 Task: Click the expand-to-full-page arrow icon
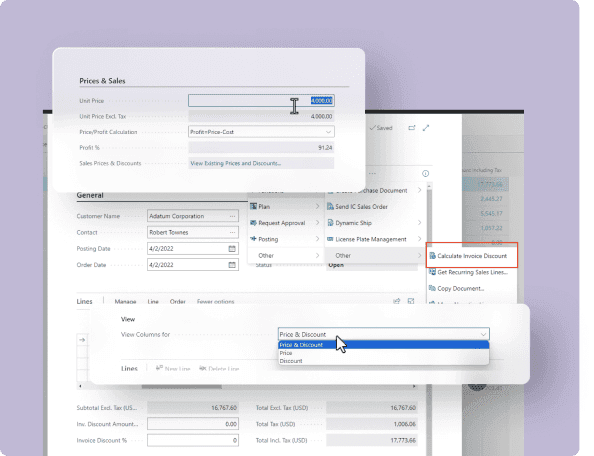(x=426, y=128)
